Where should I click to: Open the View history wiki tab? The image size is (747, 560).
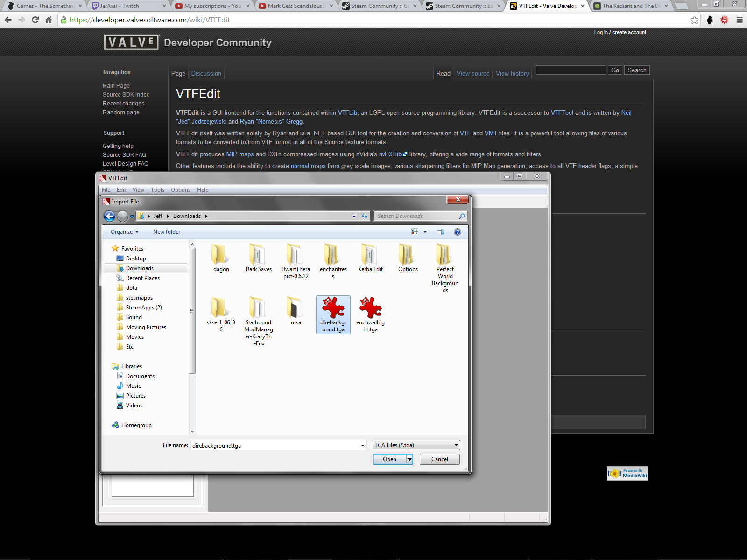coord(512,73)
